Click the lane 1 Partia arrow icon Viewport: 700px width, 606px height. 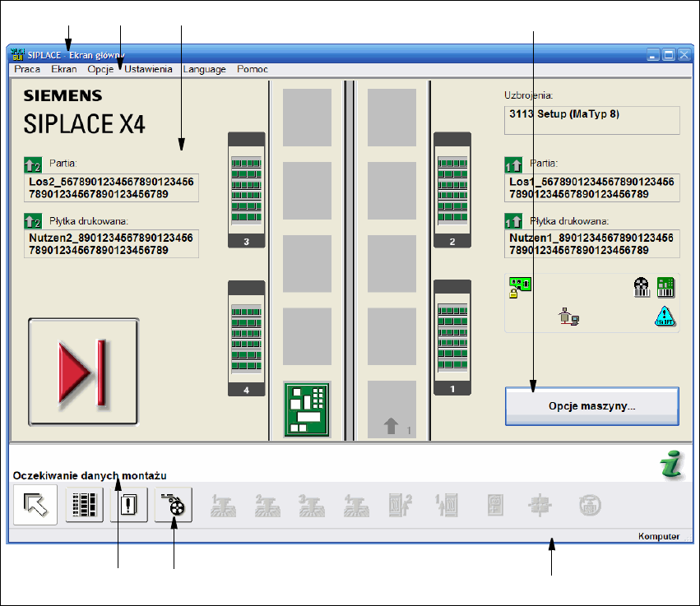click(513, 164)
